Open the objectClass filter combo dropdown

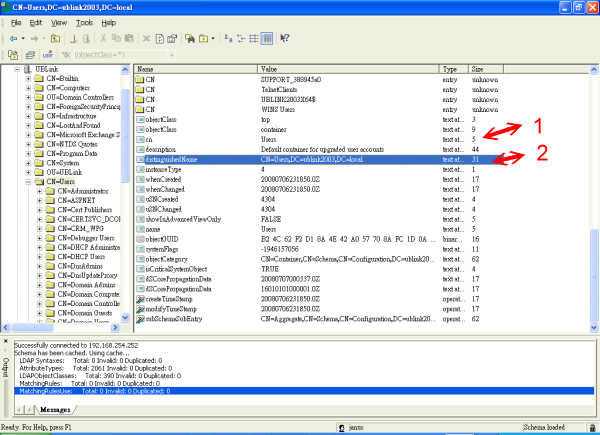click(172, 55)
